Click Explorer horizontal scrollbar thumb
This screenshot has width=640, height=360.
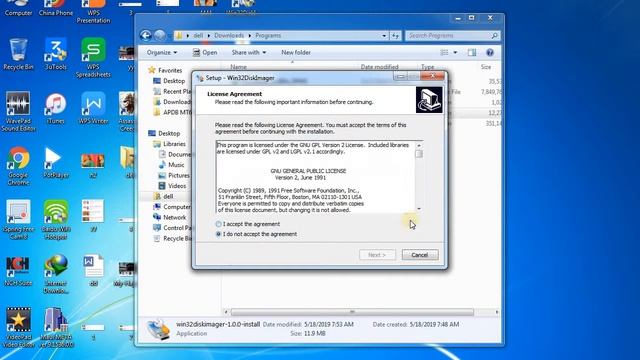pyautogui.click(x=352, y=312)
